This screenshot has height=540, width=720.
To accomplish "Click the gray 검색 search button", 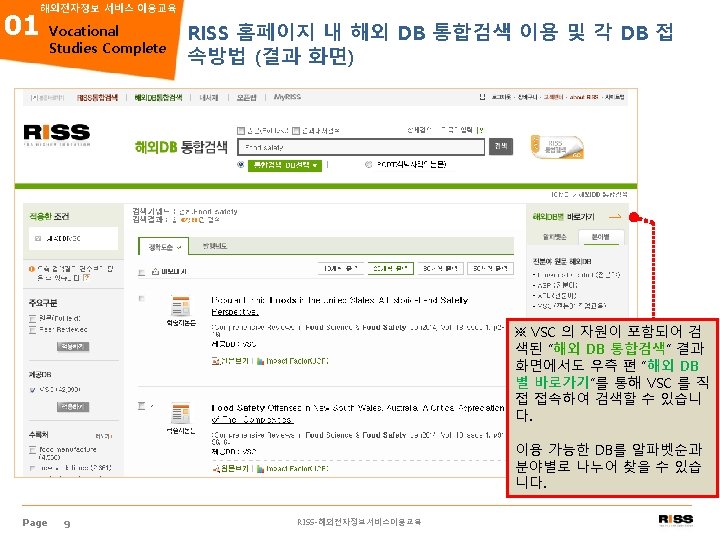I will pos(501,146).
